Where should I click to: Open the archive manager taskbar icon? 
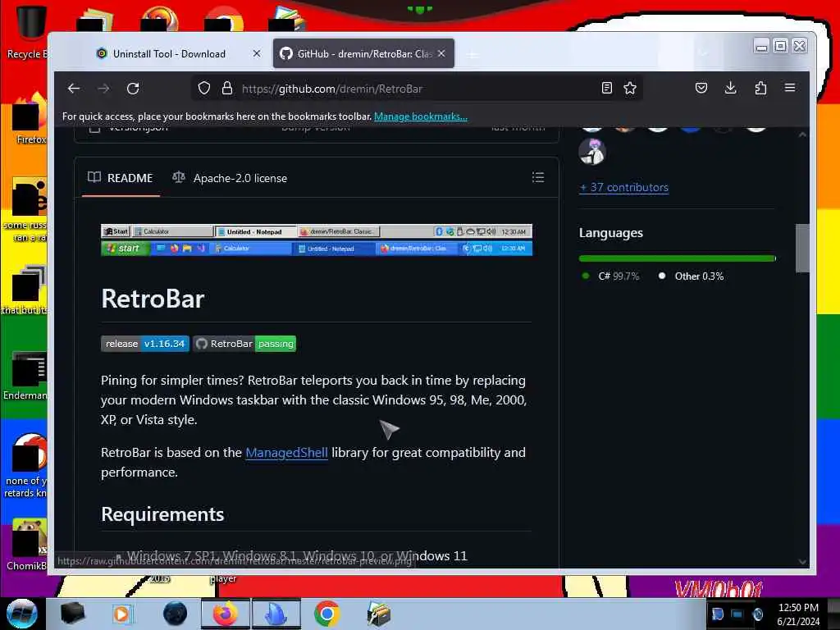tap(378, 614)
